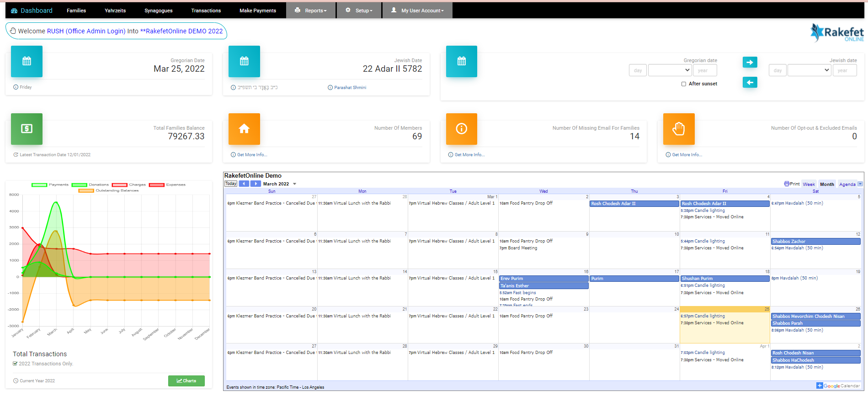Viewport: 868px width, 417px height.
Task: Click Jewish date day input field
Action: [777, 70]
